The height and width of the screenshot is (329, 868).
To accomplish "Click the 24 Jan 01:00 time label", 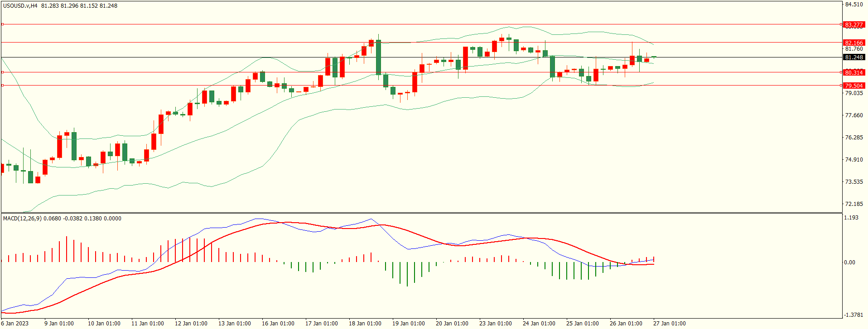I will (539, 324).
